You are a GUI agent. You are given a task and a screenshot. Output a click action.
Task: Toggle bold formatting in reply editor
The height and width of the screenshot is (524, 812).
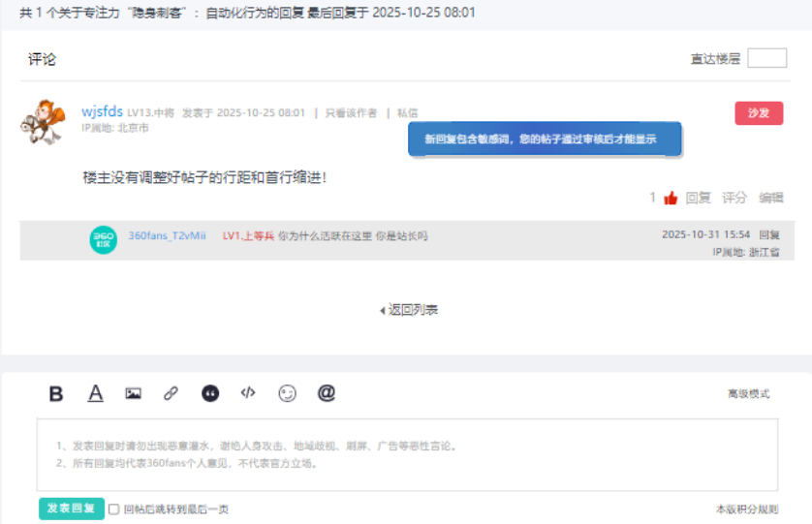(56, 393)
